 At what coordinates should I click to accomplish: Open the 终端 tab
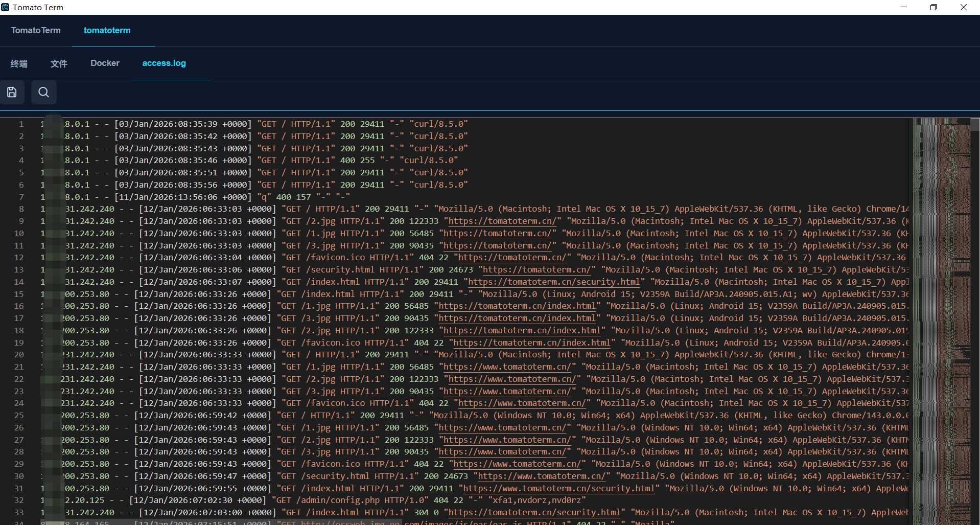coord(19,63)
